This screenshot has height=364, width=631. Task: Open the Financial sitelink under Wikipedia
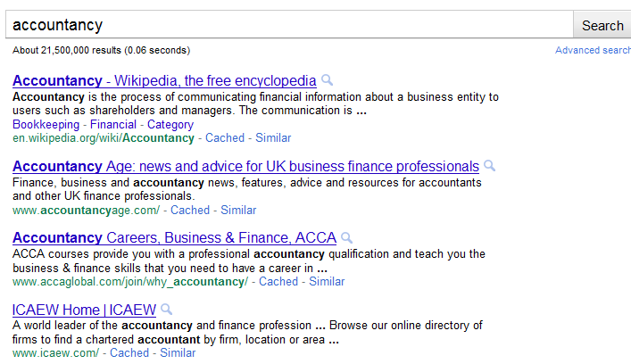113,124
